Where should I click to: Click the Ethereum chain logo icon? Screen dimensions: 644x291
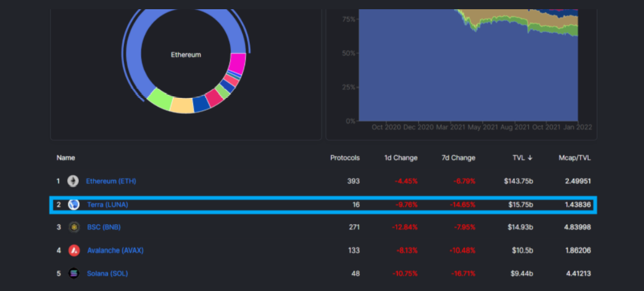tap(74, 181)
